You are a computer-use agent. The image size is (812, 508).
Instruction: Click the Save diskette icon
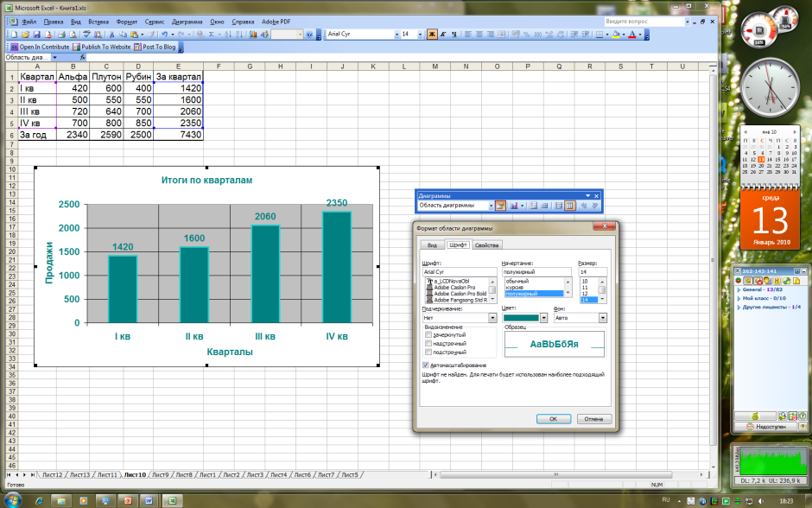click(37, 35)
